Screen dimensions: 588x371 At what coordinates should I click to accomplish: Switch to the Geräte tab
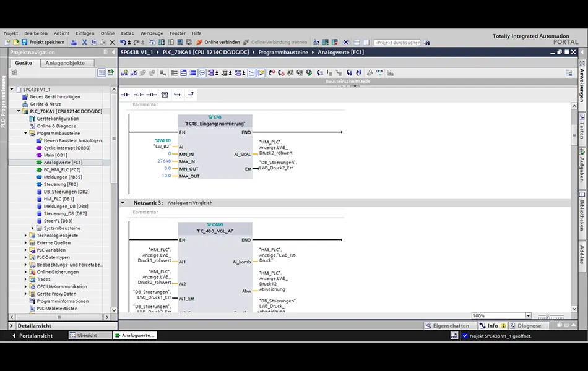point(24,63)
